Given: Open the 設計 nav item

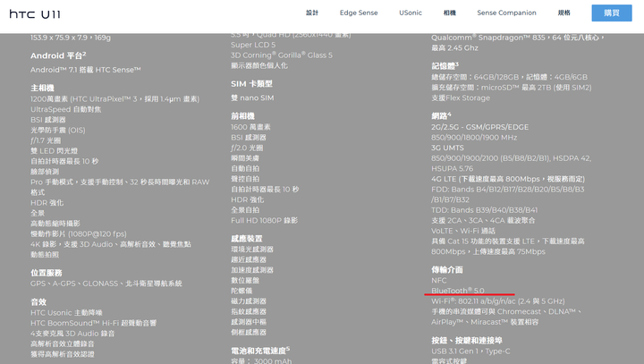Looking at the screenshot, I should click(312, 13).
